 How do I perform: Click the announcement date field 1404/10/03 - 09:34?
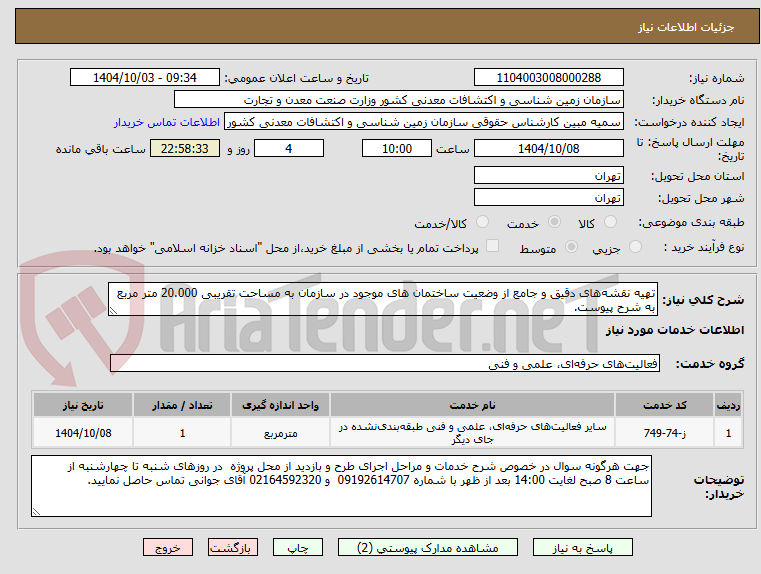(145, 78)
